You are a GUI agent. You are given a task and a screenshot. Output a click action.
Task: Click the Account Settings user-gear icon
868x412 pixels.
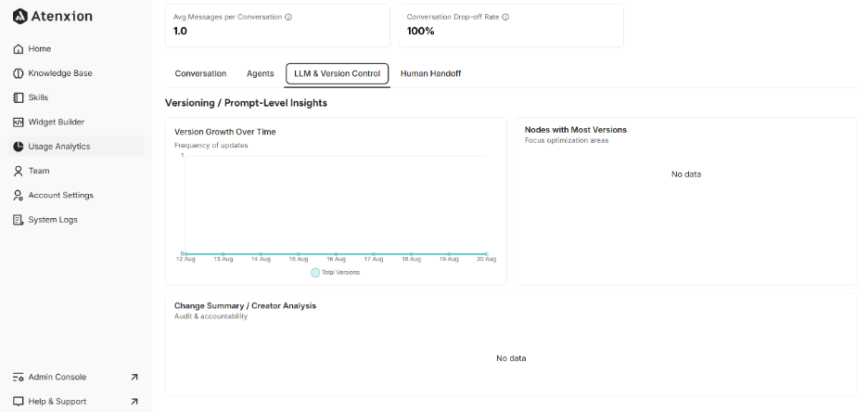pyautogui.click(x=19, y=196)
